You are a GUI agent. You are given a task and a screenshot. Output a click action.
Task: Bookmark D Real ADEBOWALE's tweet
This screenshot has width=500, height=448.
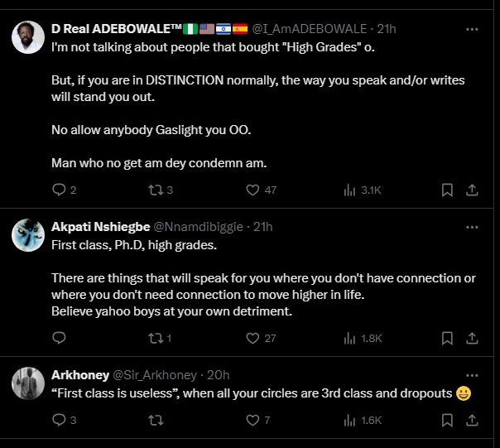pyautogui.click(x=446, y=190)
